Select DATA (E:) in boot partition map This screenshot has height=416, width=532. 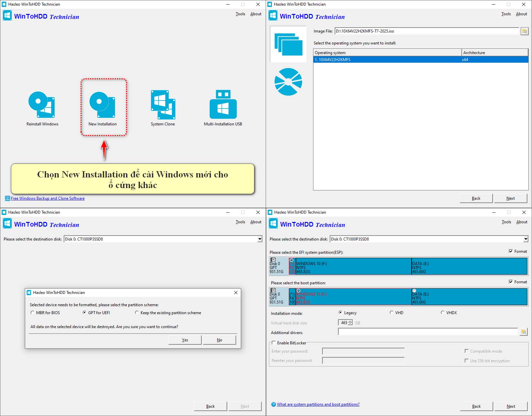[469, 297]
